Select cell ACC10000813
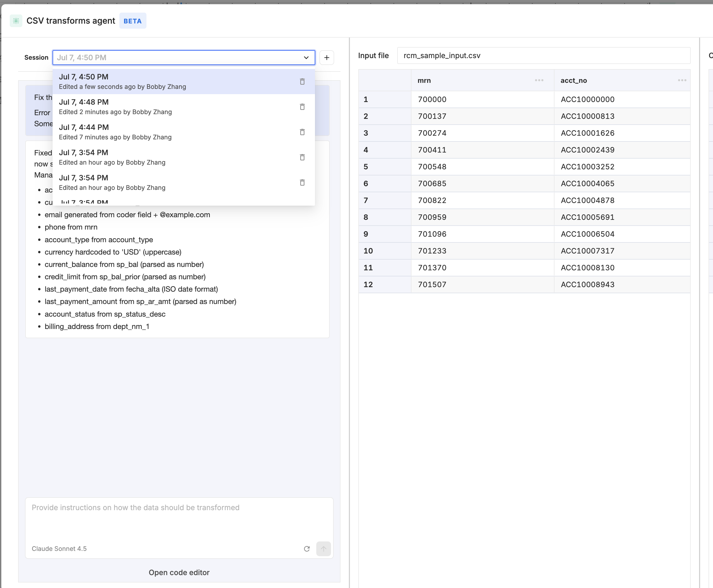Image resolution: width=713 pixels, height=588 pixels. [622, 116]
